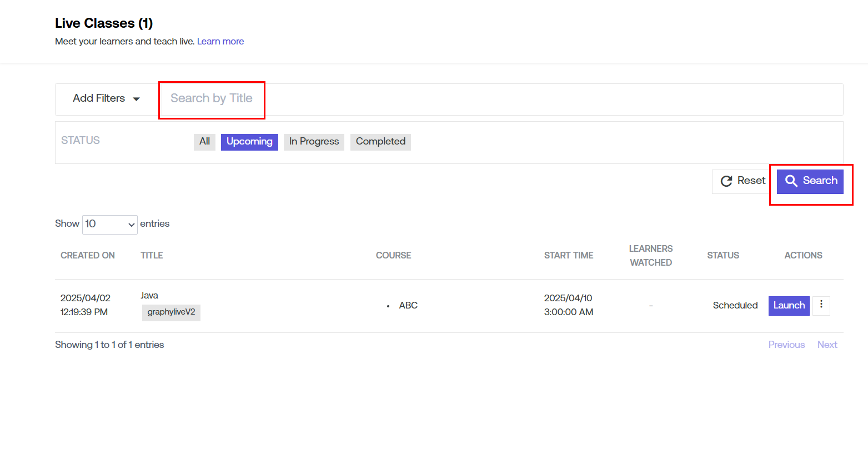The height and width of the screenshot is (453, 868).
Task: Sort by the Created On column
Action: click(x=88, y=256)
